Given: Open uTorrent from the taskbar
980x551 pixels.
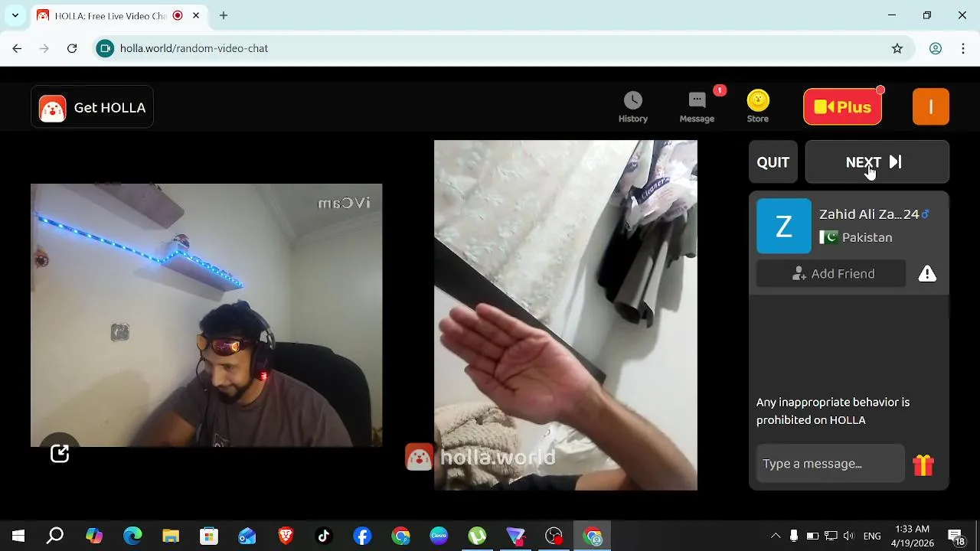Looking at the screenshot, I should tap(477, 536).
